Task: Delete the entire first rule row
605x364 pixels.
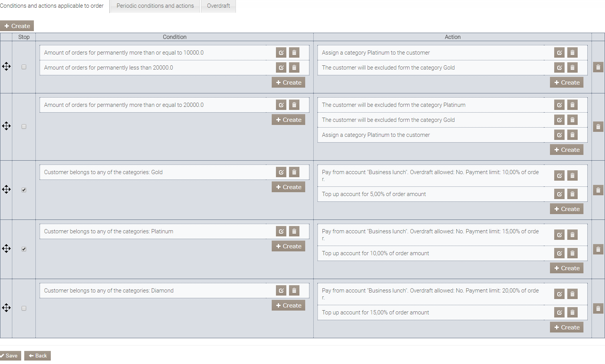Action: [598, 67]
